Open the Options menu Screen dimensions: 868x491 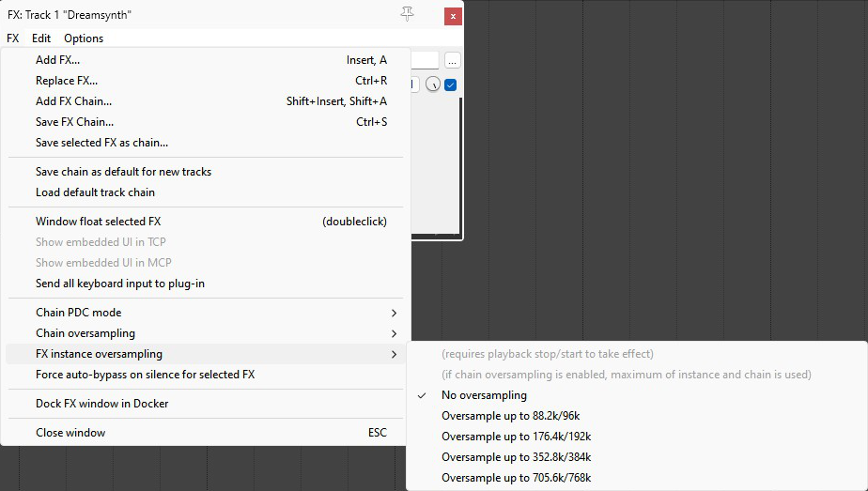[x=84, y=38]
